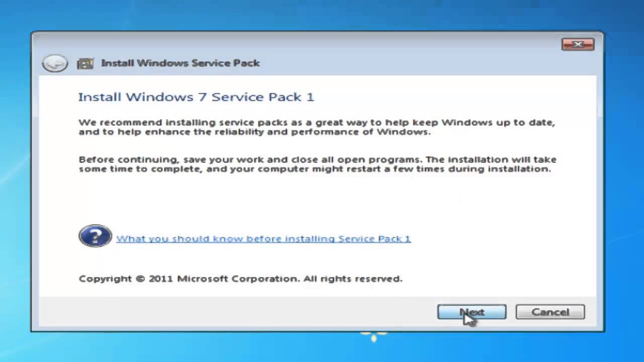Open 'What you should know before installing Service Pack 1' link
Image resolution: width=644 pixels, height=362 pixels.
[x=263, y=239]
